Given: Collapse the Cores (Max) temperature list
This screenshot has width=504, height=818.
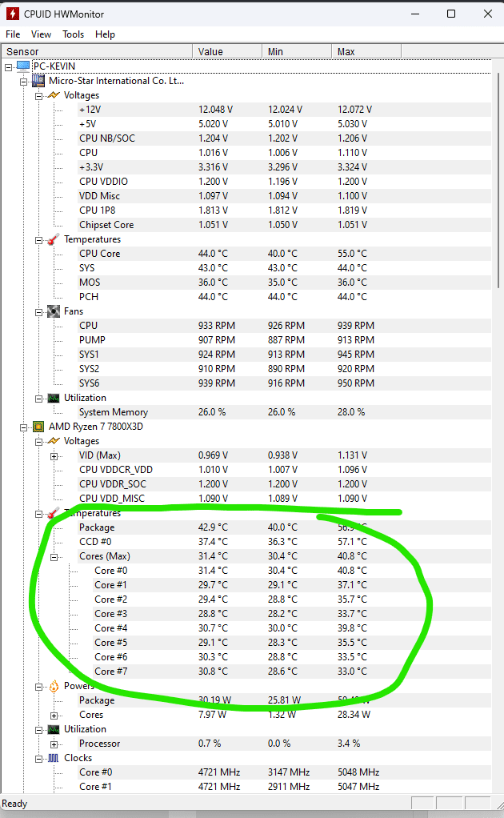Looking at the screenshot, I should click(x=54, y=557).
